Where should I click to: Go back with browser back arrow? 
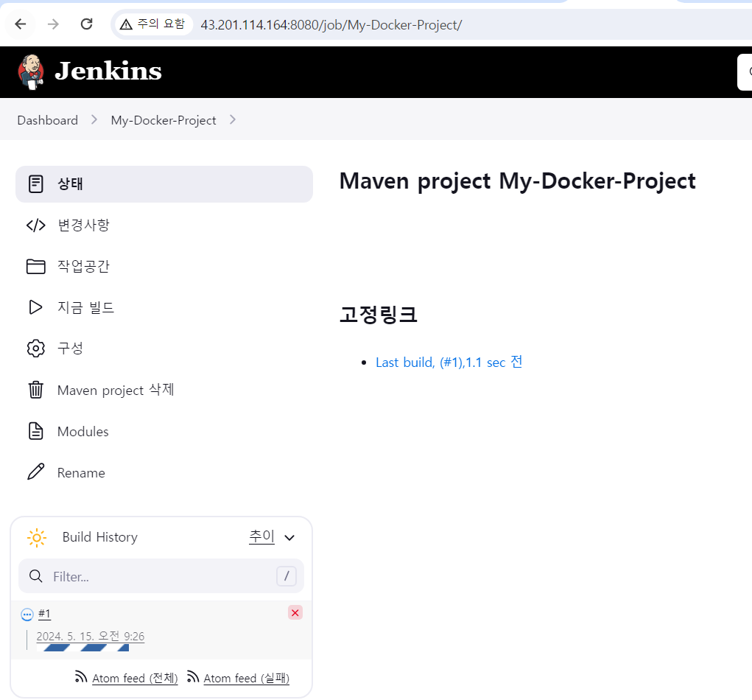20,24
